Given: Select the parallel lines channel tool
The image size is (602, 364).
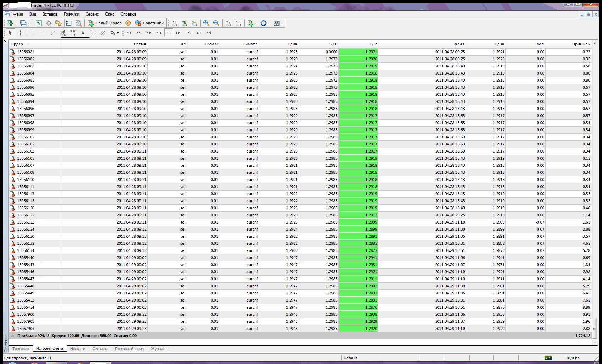Looking at the screenshot, I should 103,33.
